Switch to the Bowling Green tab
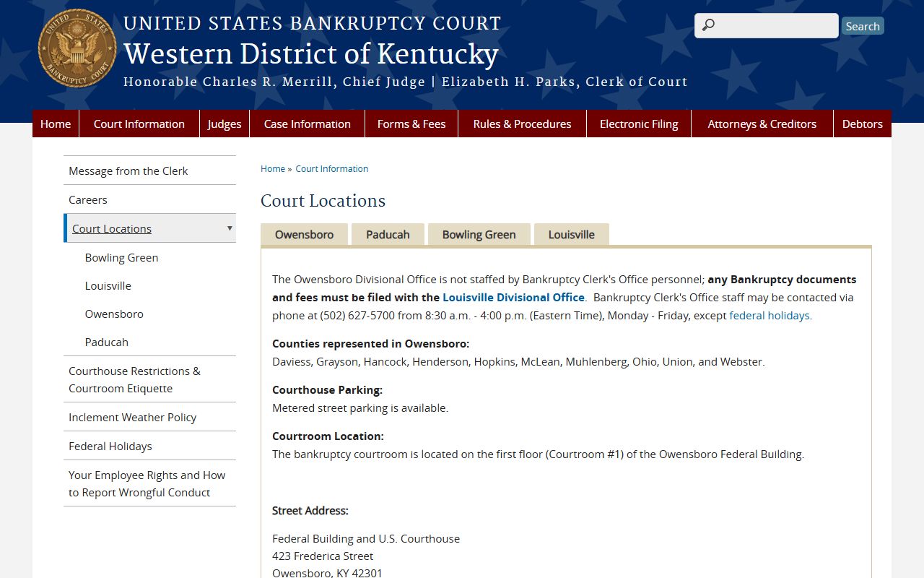The height and width of the screenshot is (578, 924). (x=479, y=235)
